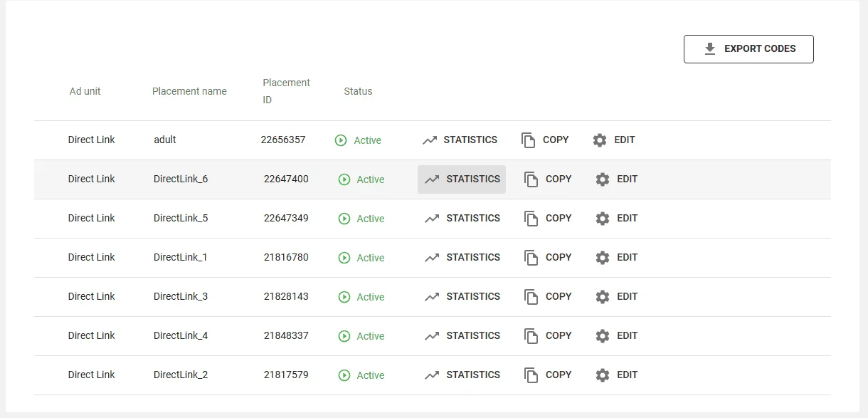Open statistics chart icon for DirectLink_5

[x=432, y=219]
